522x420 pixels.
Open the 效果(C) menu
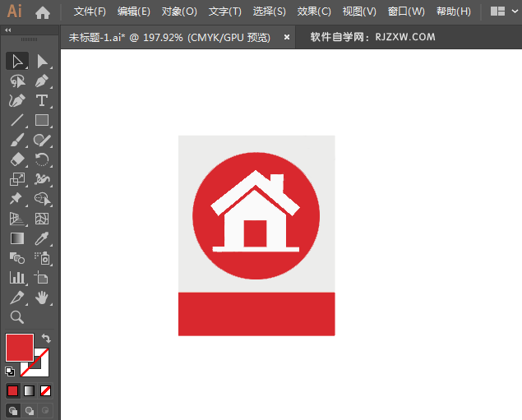point(314,12)
